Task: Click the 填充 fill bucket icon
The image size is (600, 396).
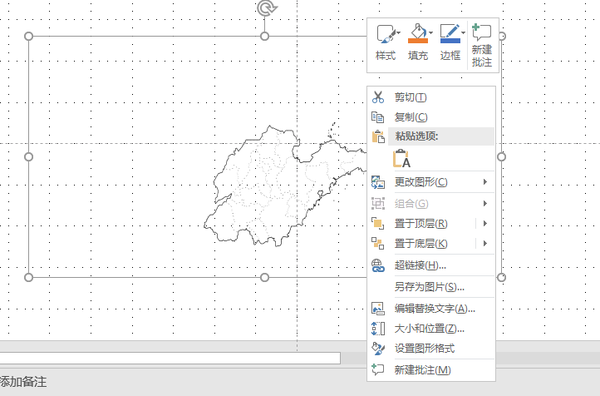Action: [418, 34]
